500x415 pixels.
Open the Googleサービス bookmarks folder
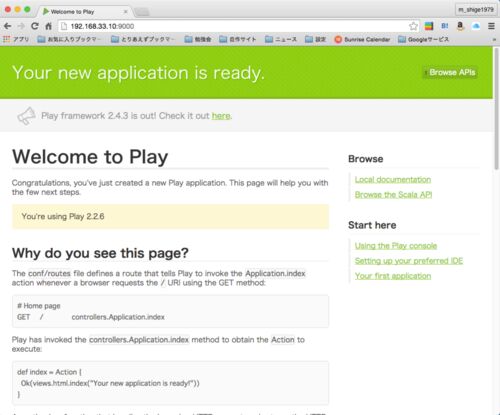coord(423,39)
